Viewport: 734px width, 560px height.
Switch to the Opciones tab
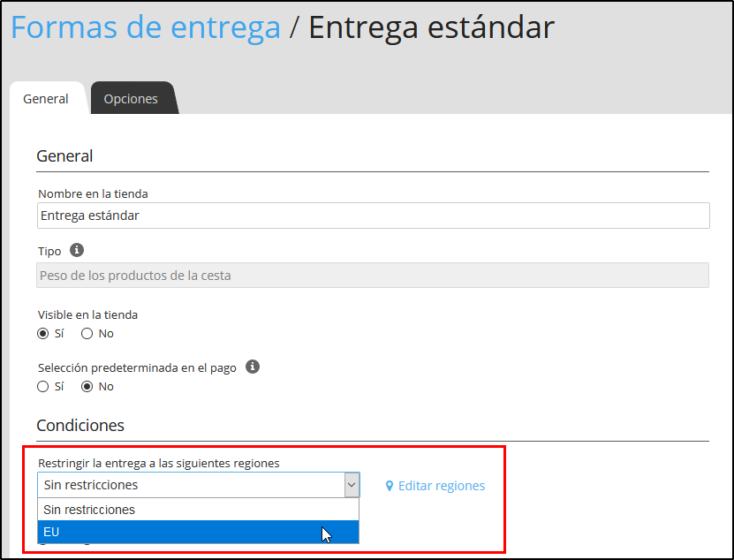pos(131,99)
